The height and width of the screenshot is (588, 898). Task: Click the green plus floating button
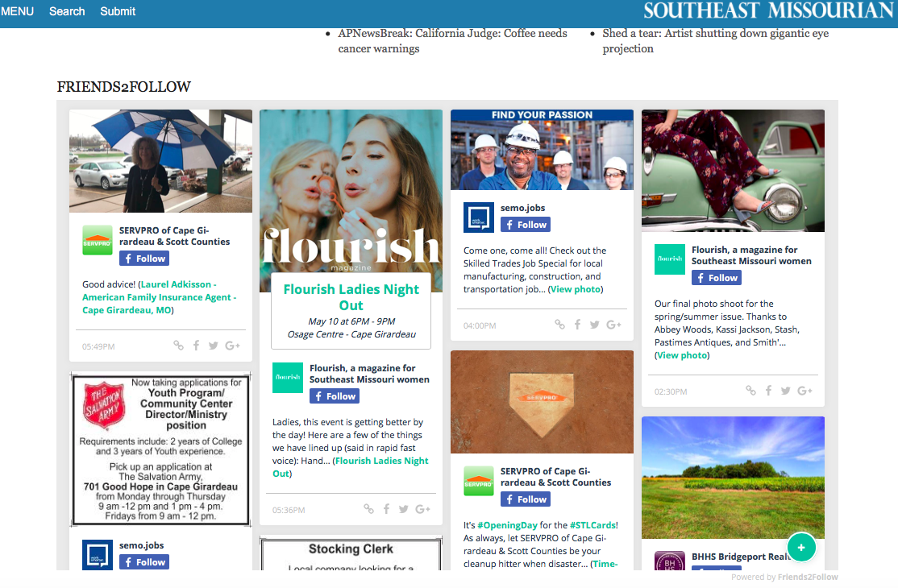point(801,548)
